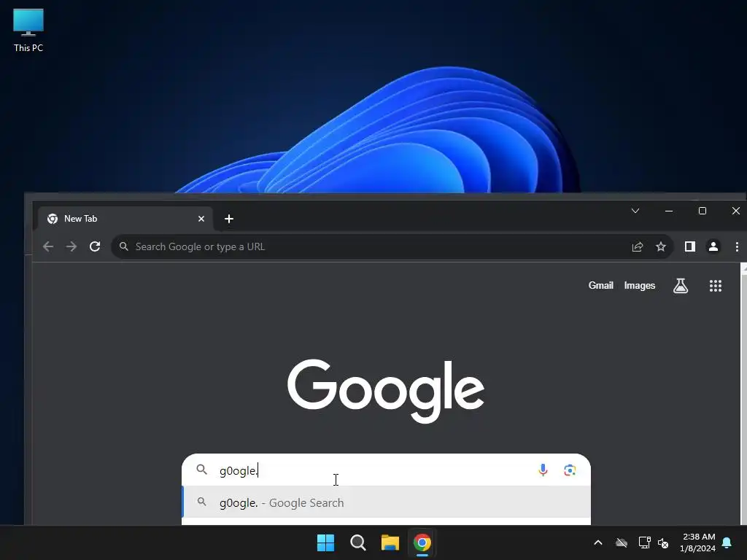747x560 pixels.
Task: Open Search Labs flask icon
Action: (681, 286)
